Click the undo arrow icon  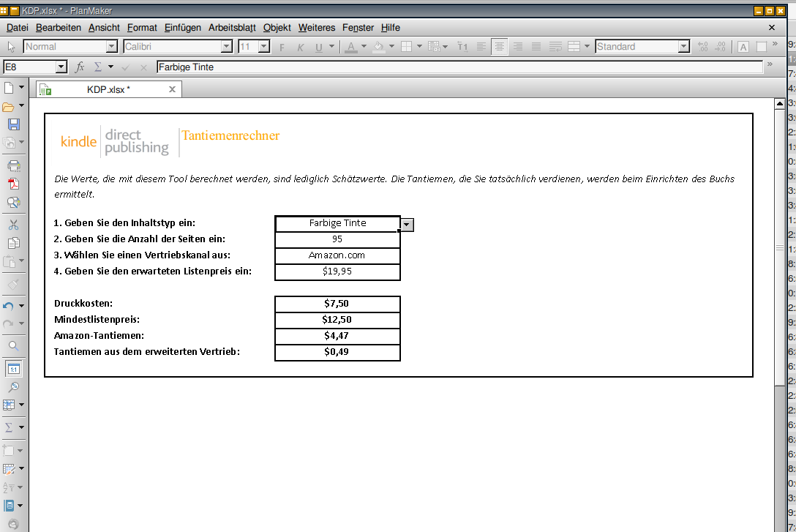pyautogui.click(x=8, y=306)
